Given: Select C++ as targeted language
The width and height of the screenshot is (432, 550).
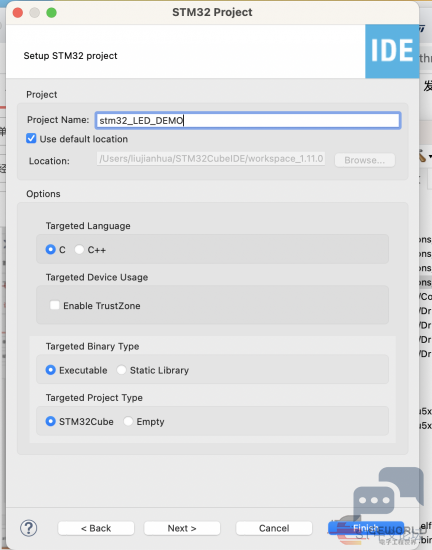Looking at the screenshot, I should click(x=79, y=249).
